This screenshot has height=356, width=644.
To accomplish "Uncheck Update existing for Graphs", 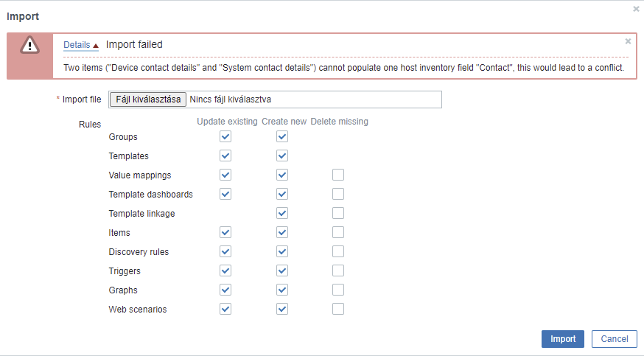I will tap(225, 290).
